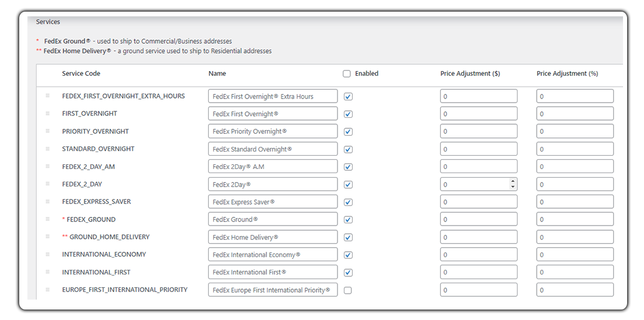The image size is (644, 320).
Task: Click the drag handle for EUROPE_FIRST_INTERNATIONAL_PRIORITY row
Action: (x=48, y=290)
